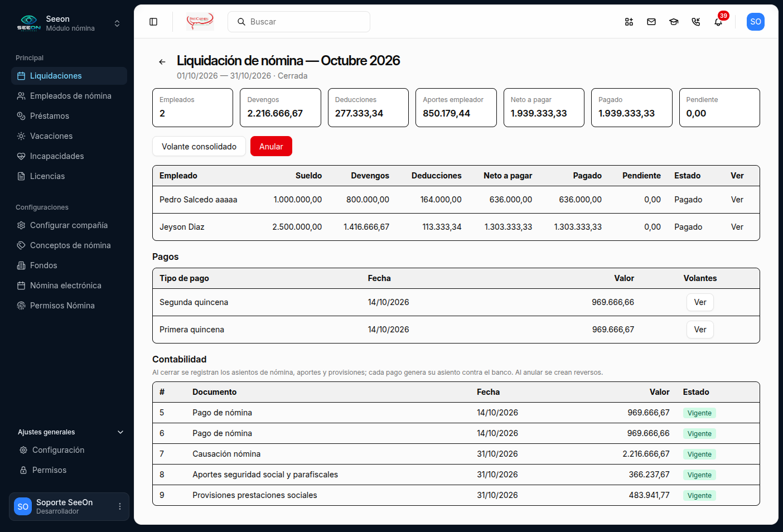
Task: Open Incapacidades section
Action: (69, 156)
